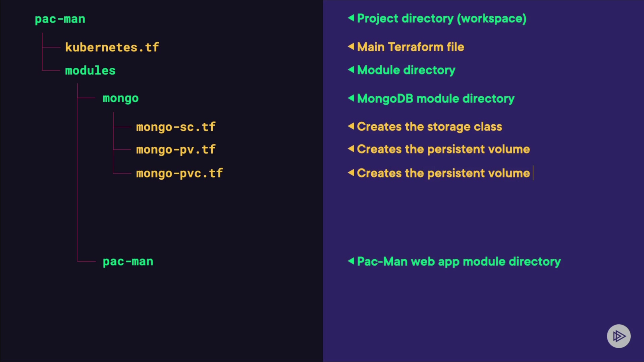Click the Pluralsight play logo icon
Image resolution: width=644 pixels, height=362 pixels.
[x=619, y=336]
